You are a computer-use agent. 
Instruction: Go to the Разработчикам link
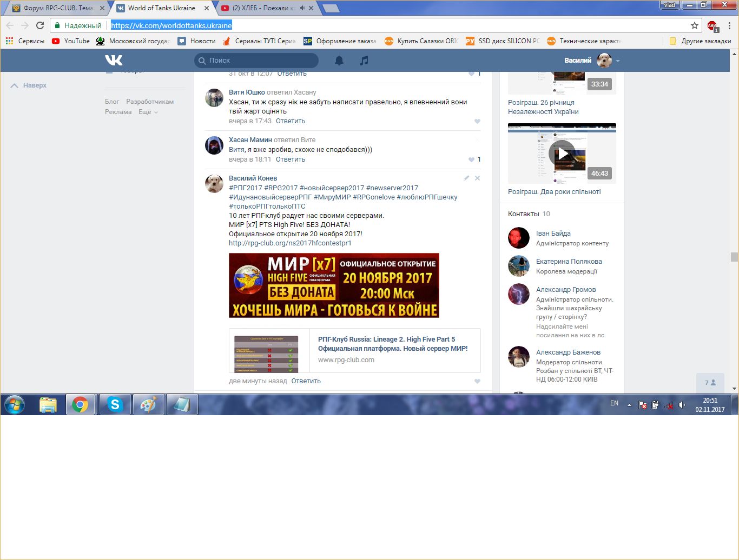click(x=150, y=102)
